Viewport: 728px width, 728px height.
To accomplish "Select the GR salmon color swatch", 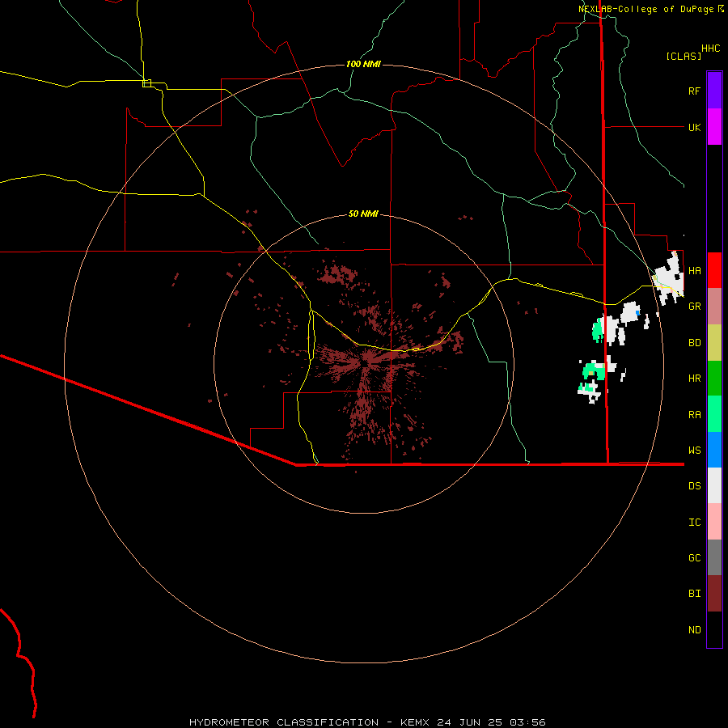I will (714, 306).
